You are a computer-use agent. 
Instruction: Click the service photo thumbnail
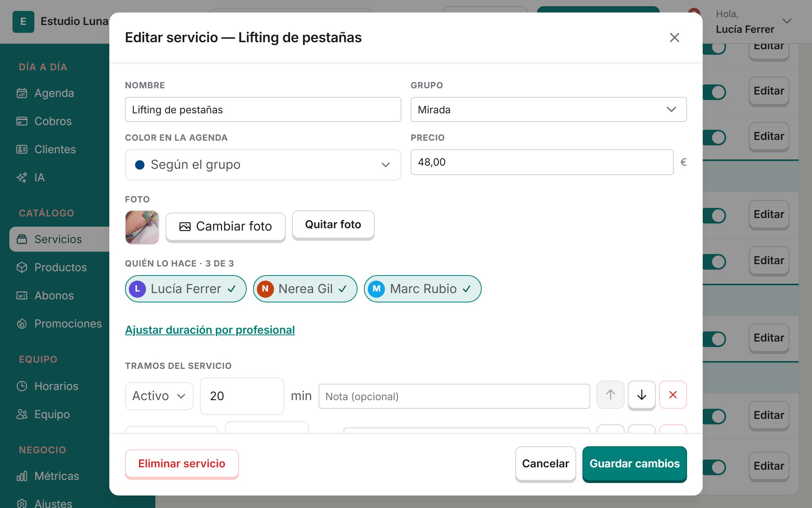point(142,227)
